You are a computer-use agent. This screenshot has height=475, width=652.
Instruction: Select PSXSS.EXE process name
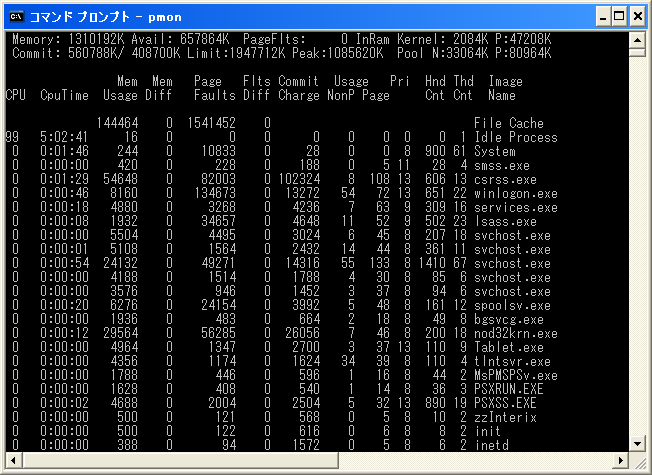[x=505, y=403]
